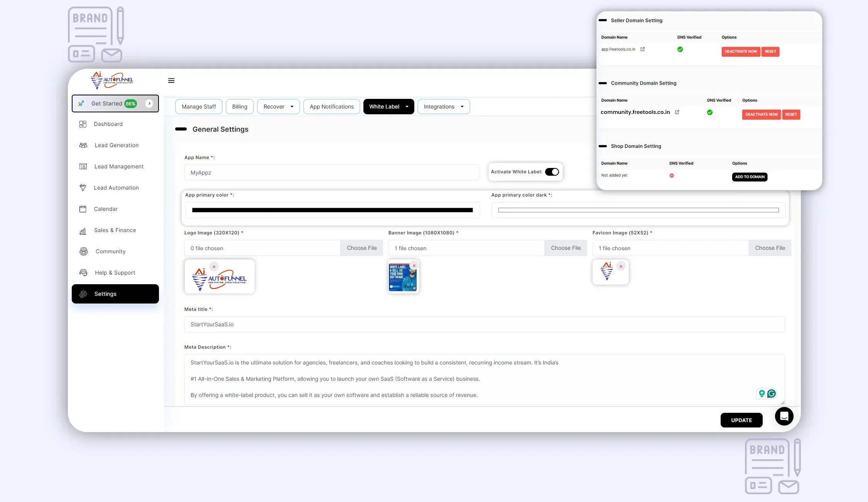Click Shop domain unverified red indicator

(x=672, y=175)
